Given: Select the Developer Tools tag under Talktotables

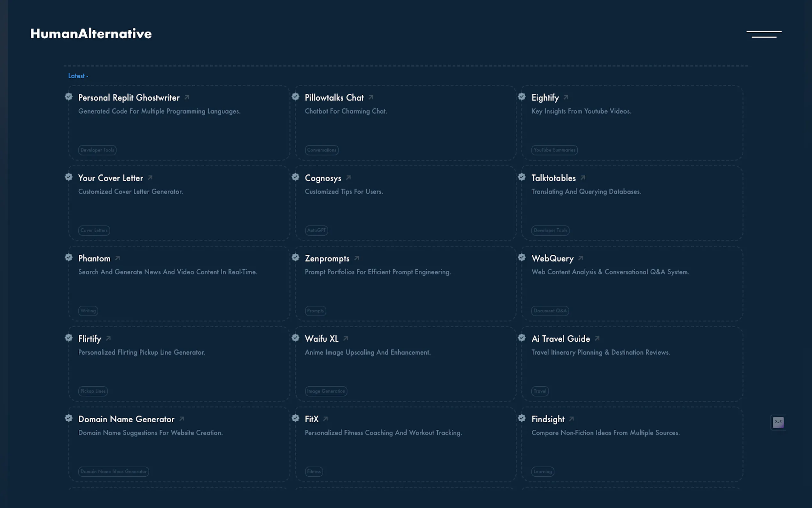Looking at the screenshot, I should pos(550,230).
